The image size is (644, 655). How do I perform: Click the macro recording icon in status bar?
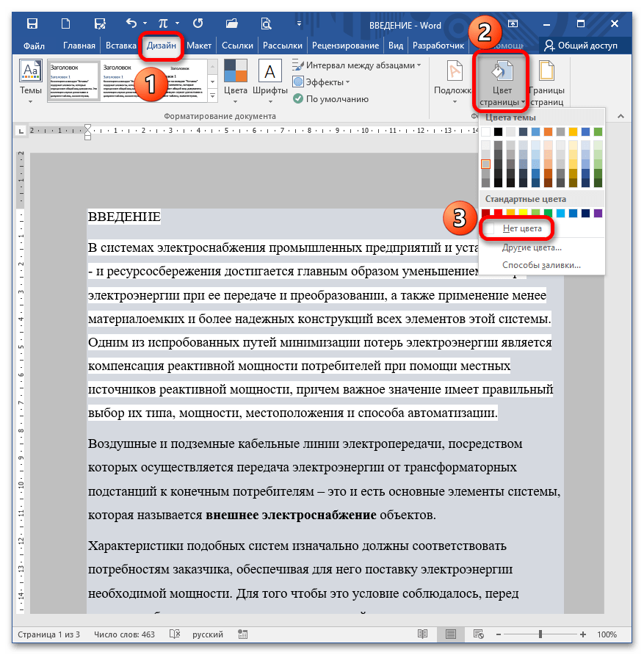click(242, 634)
